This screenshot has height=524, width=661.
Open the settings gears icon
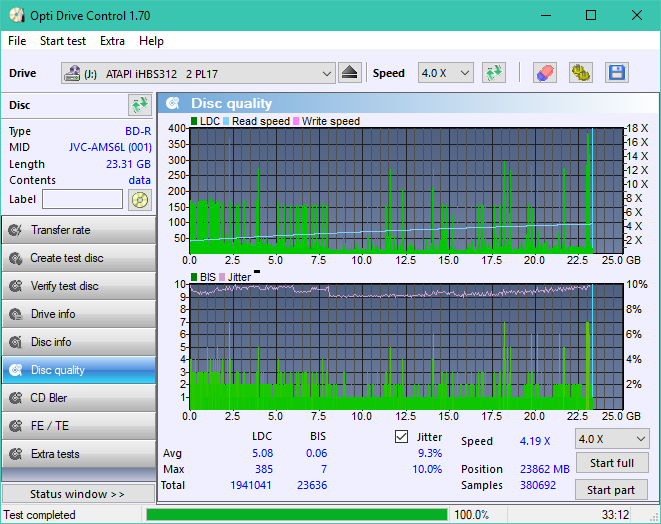(x=581, y=73)
